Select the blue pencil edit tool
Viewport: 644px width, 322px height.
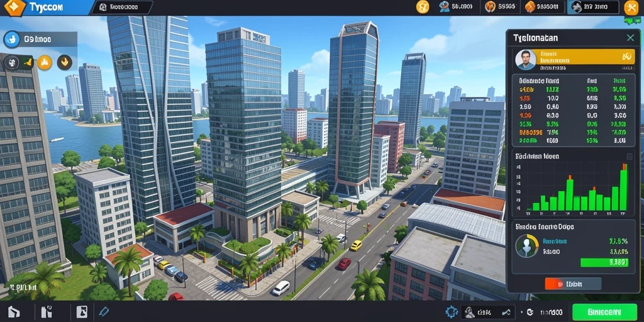point(104,312)
